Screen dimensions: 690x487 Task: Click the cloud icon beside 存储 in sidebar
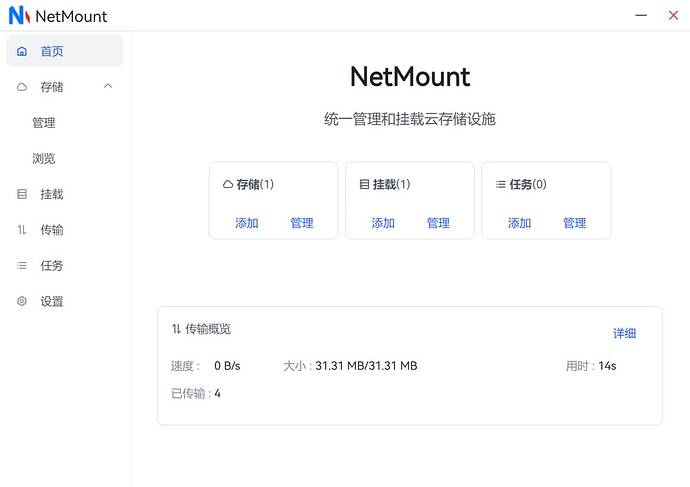coord(22,87)
